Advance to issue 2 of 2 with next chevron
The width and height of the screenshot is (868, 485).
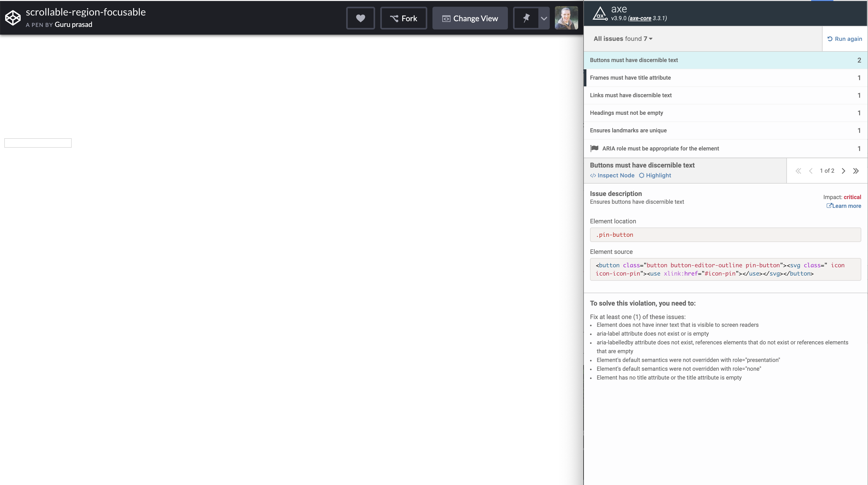(x=843, y=171)
